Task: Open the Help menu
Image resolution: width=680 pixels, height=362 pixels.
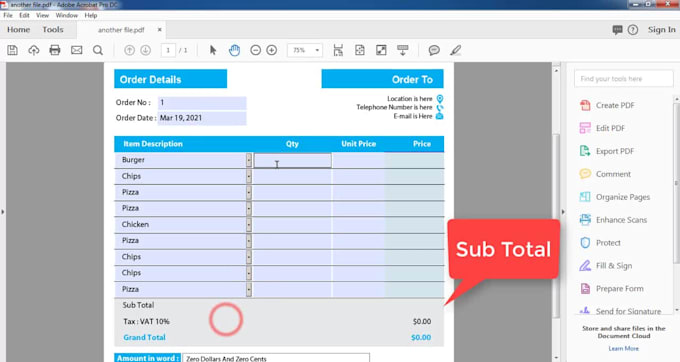Action: 91,15
